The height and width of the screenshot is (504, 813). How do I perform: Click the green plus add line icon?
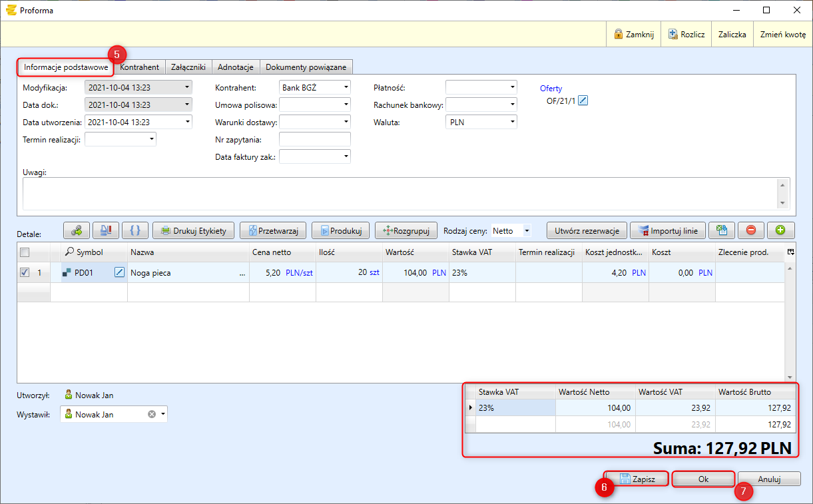780,230
